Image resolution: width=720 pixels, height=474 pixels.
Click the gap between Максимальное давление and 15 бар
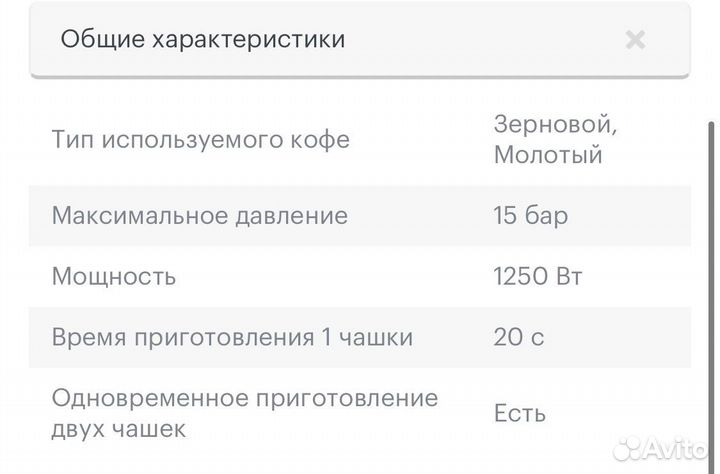420,215
